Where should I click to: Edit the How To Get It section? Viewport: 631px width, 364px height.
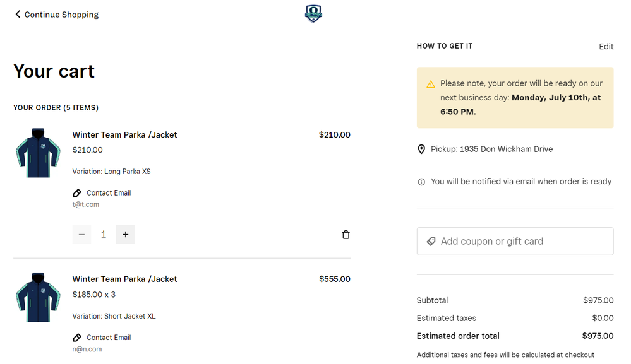tap(606, 47)
